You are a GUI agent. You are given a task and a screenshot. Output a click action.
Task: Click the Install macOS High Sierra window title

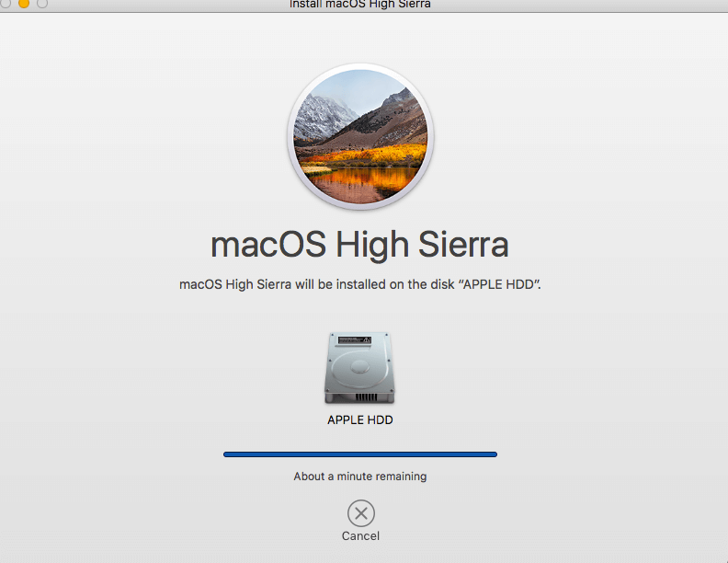[360, 5]
